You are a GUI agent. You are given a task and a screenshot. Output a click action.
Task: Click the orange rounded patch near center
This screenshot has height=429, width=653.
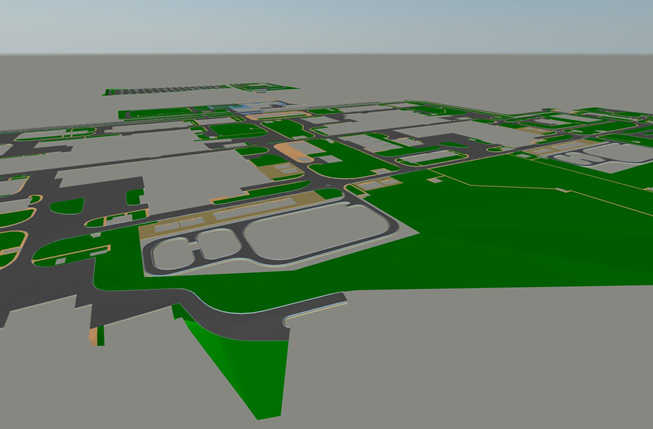click(x=294, y=152)
